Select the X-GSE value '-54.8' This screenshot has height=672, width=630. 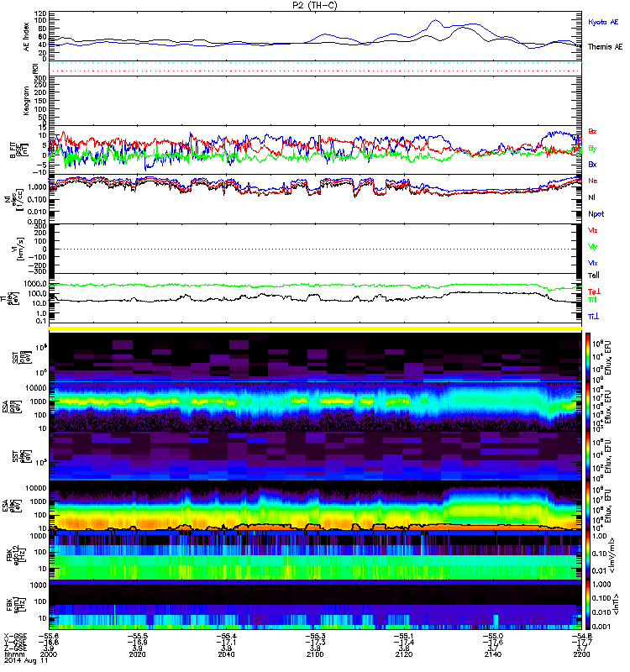[x=581, y=636]
